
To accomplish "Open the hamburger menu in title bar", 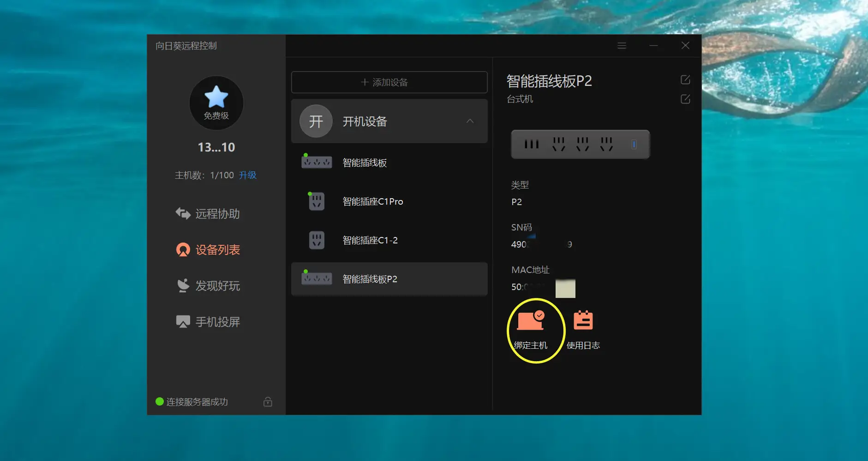I will point(622,46).
